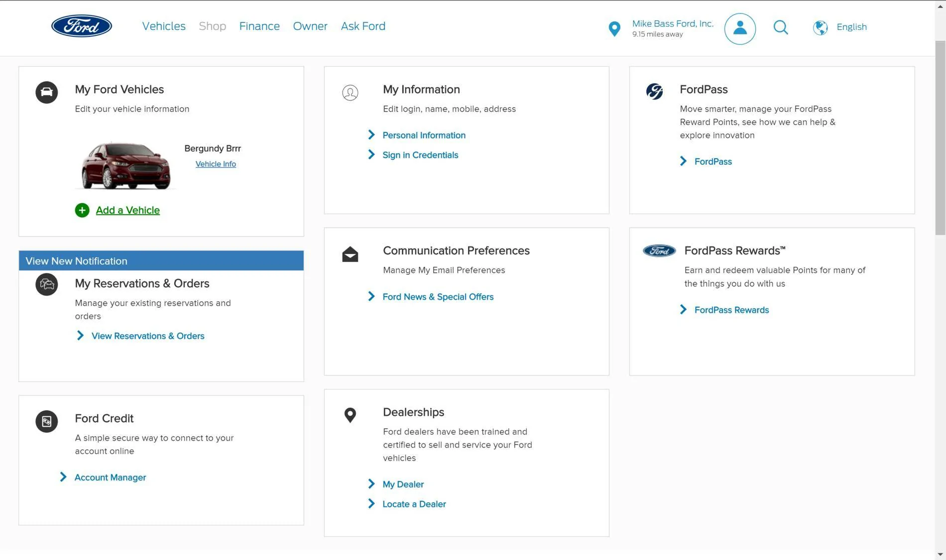Click the Communication Preferences heading

coord(456,251)
